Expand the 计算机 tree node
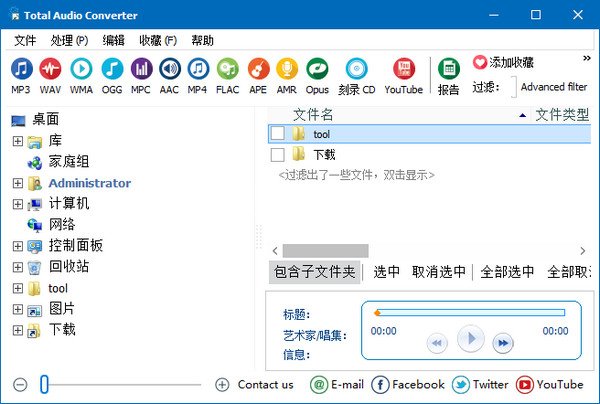Viewport: 600px width, 404px height. pyautogui.click(x=18, y=204)
